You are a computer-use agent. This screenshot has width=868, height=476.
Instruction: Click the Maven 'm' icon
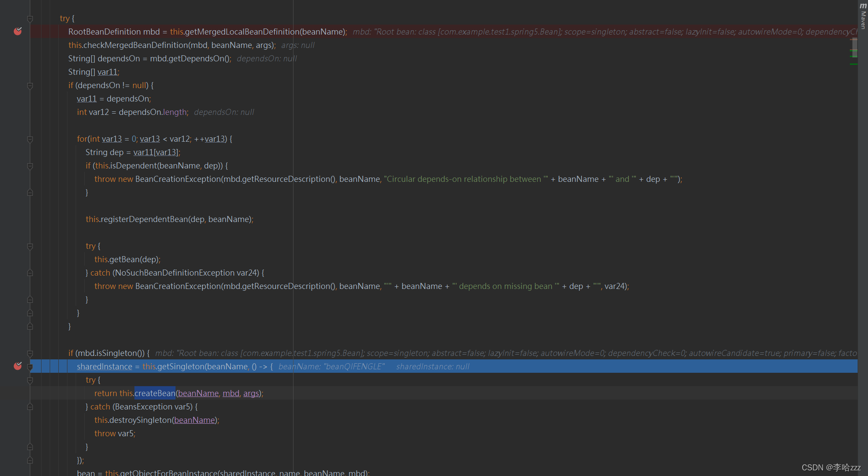(x=863, y=6)
